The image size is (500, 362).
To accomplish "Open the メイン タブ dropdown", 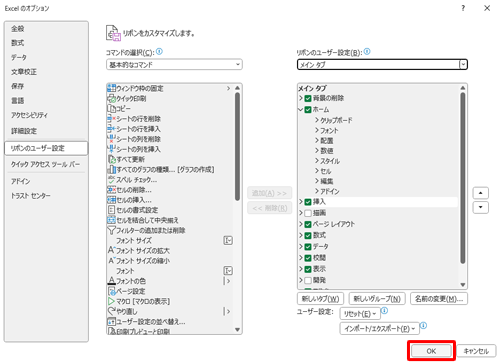I will pyautogui.click(x=382, y=64).
